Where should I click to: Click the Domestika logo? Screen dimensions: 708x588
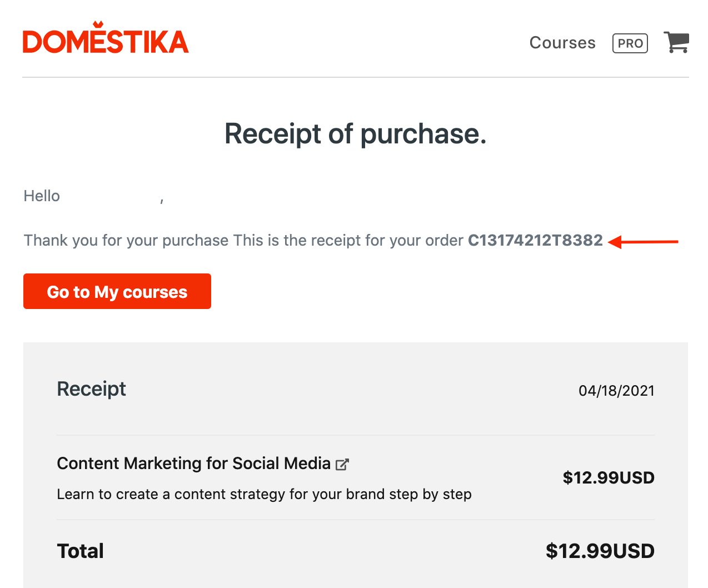pos(106,38)
